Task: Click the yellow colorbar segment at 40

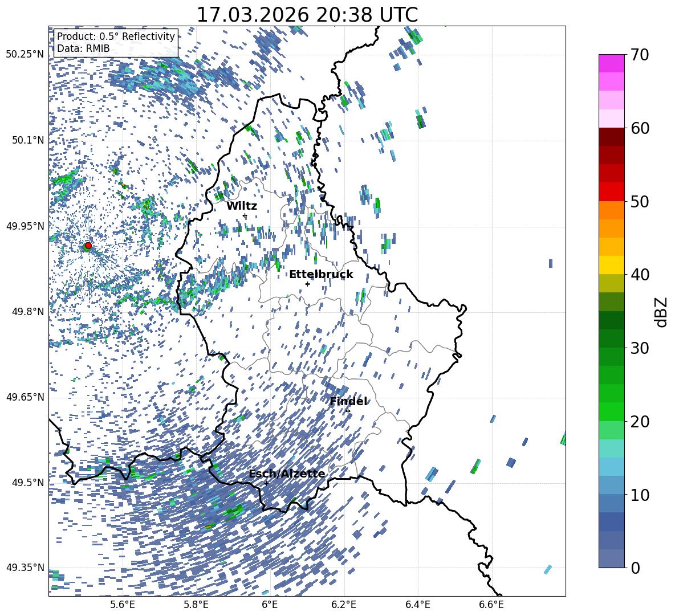Action: pyautogui.click(x=611, y=265)
